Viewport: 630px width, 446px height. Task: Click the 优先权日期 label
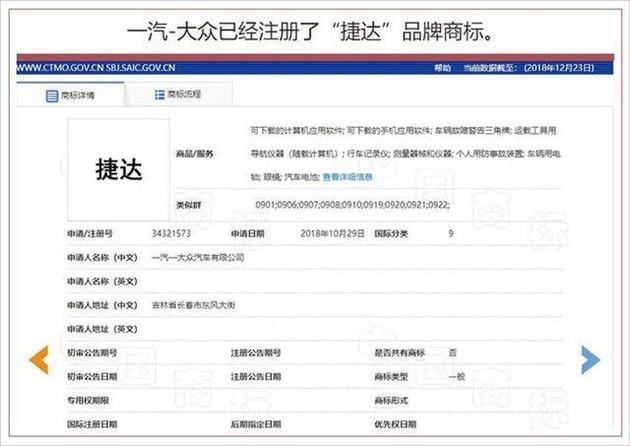point(395,424)
